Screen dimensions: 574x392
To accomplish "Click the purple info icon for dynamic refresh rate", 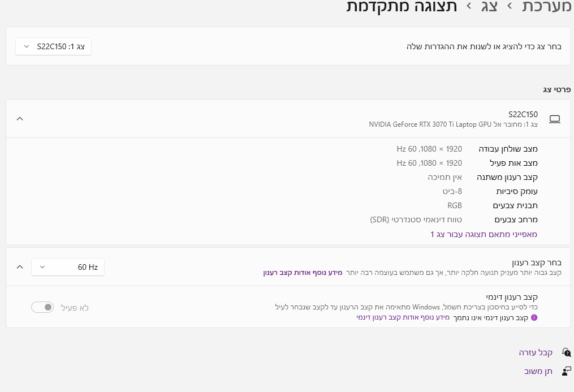I will 534,318.
